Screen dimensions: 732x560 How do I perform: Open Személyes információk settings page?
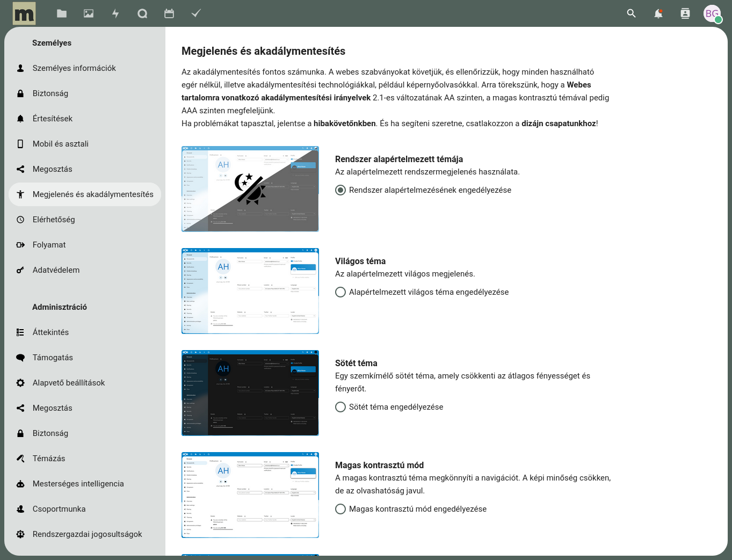coord(85,68)
